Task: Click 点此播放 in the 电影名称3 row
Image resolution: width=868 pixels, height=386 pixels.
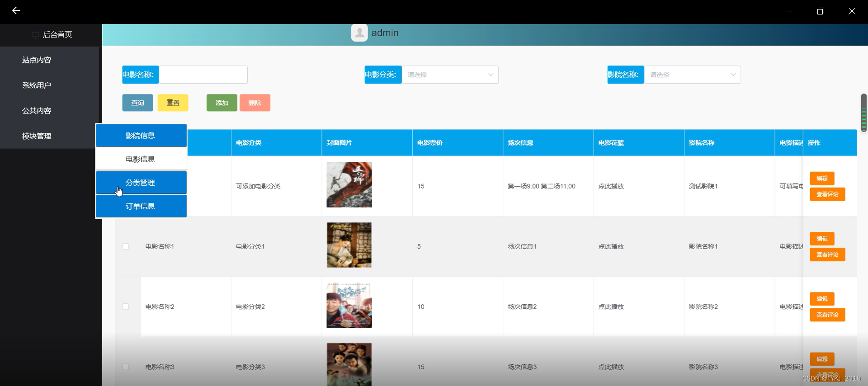Action: (x=611, y=367)
